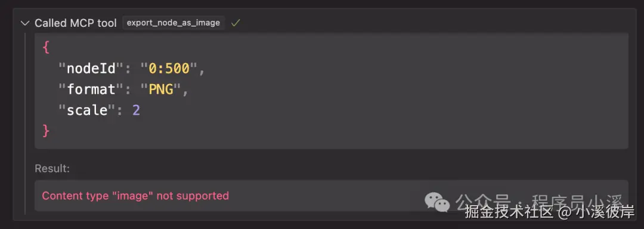Select the "nodeId" key in parameters
The height and width of the screenshot is (229, 644).
coord(91,68)
